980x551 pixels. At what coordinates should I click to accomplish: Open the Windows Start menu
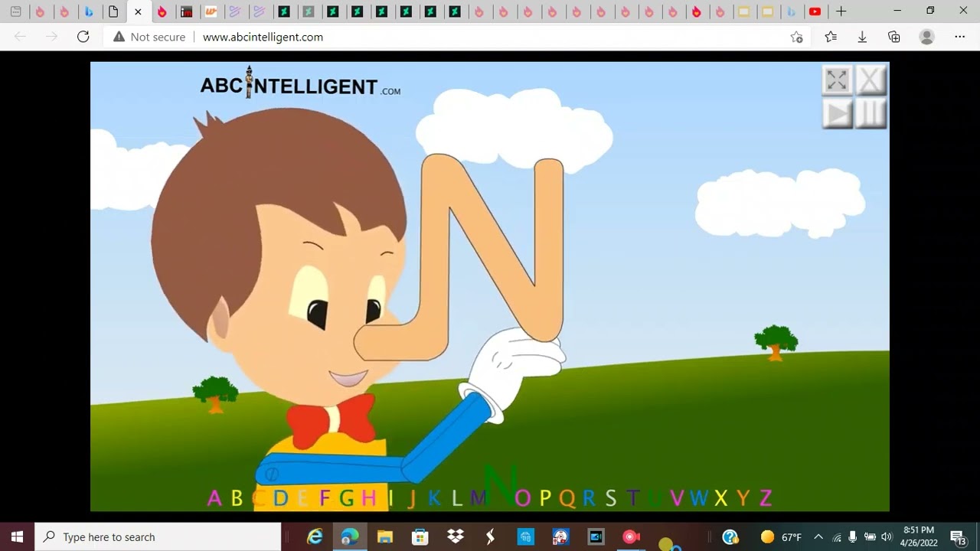(x=17, y=536)
